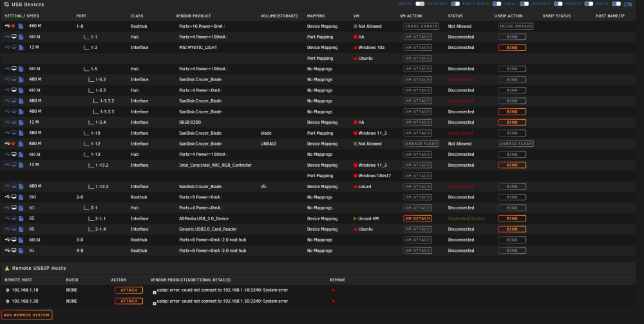Click the zfs volume cell
This screenshot has width=644, height=324.
(x=263, y=186)
